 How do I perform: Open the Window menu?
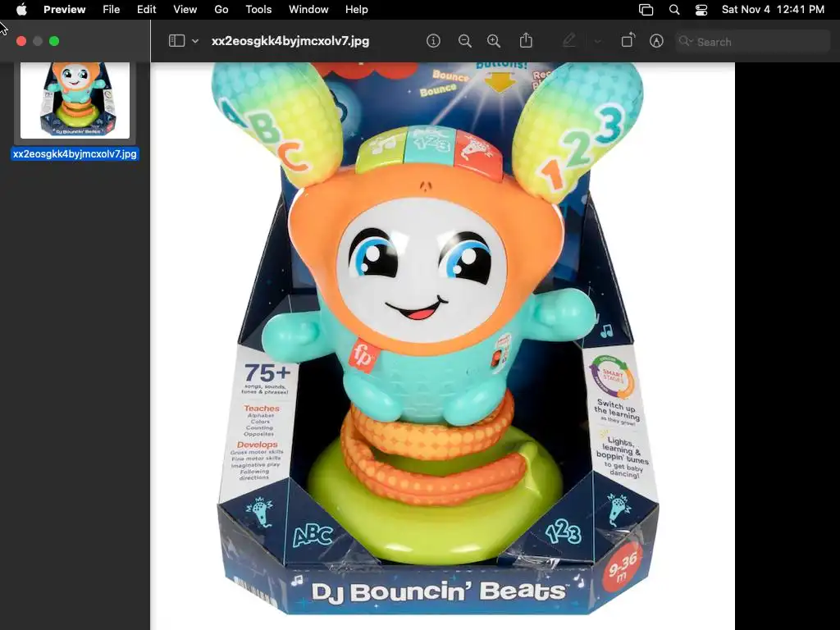point(308,9)
